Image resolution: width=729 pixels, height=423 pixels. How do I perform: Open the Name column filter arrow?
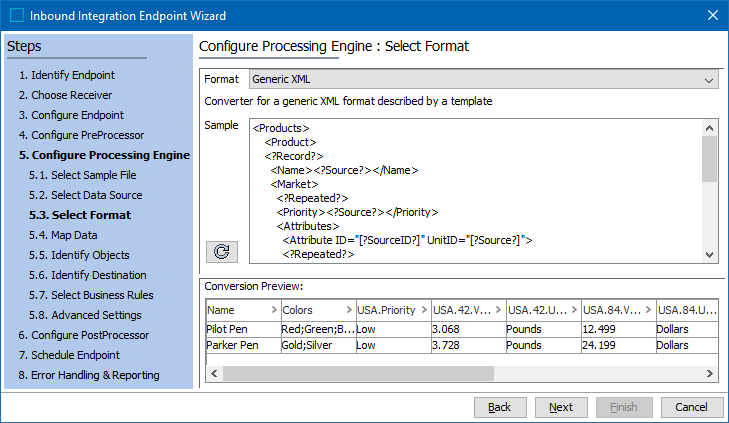tap(271, 311)
